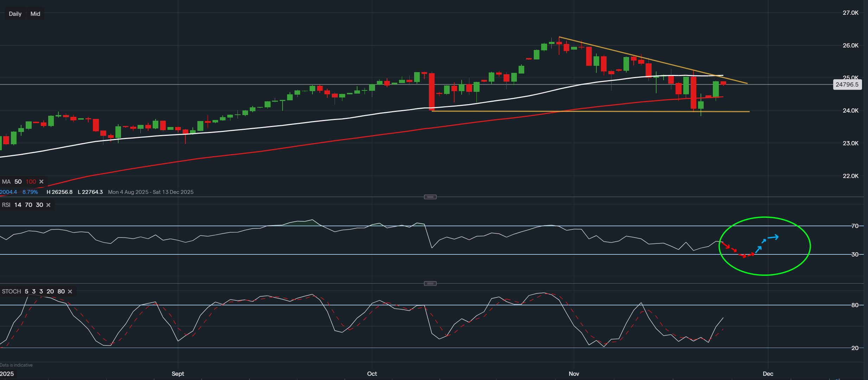
Task: Remove the STOCH indicator using its X icon
Action: point(70,291)
